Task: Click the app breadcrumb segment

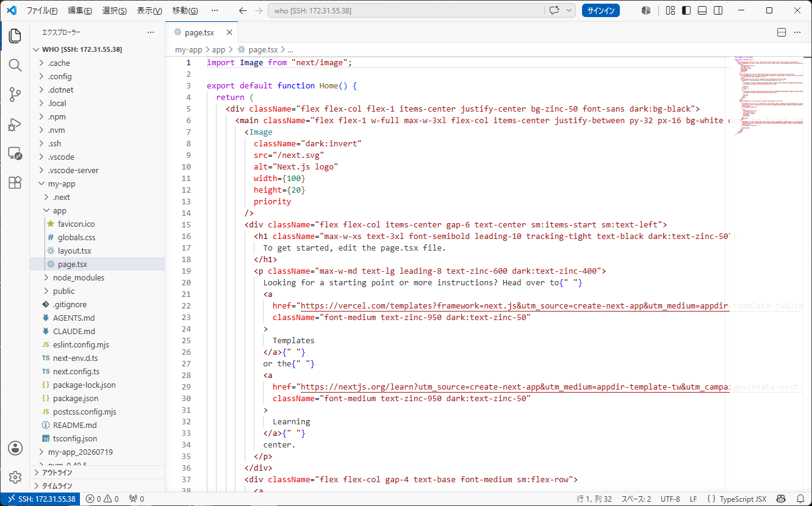Action: [218, 50]
